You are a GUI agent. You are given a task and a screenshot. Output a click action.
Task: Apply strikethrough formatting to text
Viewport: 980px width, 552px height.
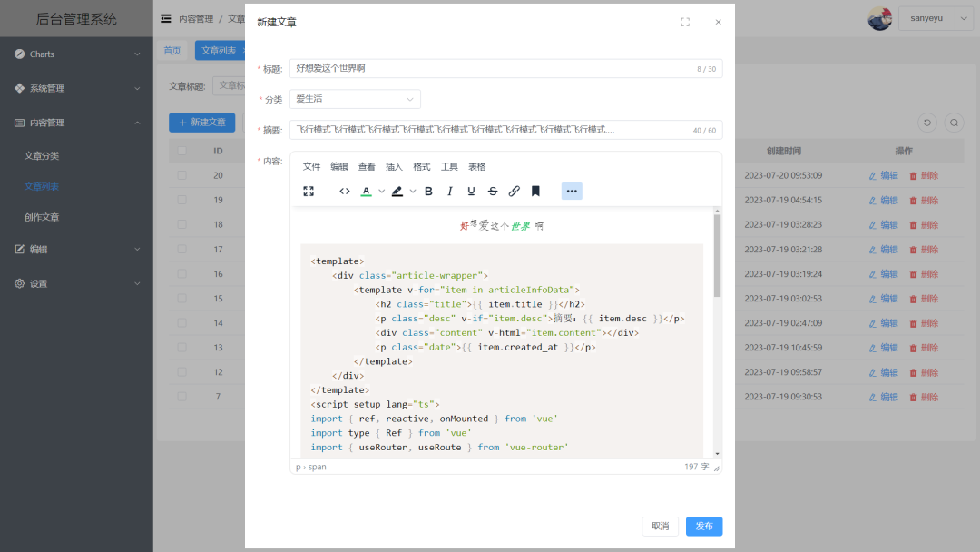[x=493, y=191]
